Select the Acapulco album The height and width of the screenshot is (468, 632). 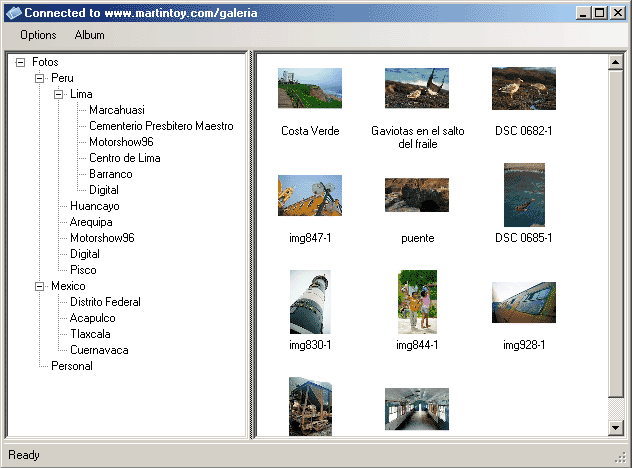coord(93,318)
